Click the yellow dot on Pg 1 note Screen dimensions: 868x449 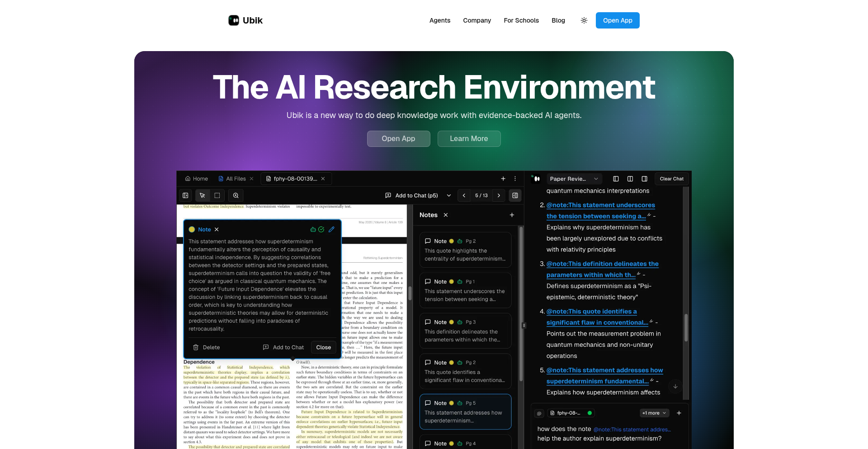[x=451, y=282]
